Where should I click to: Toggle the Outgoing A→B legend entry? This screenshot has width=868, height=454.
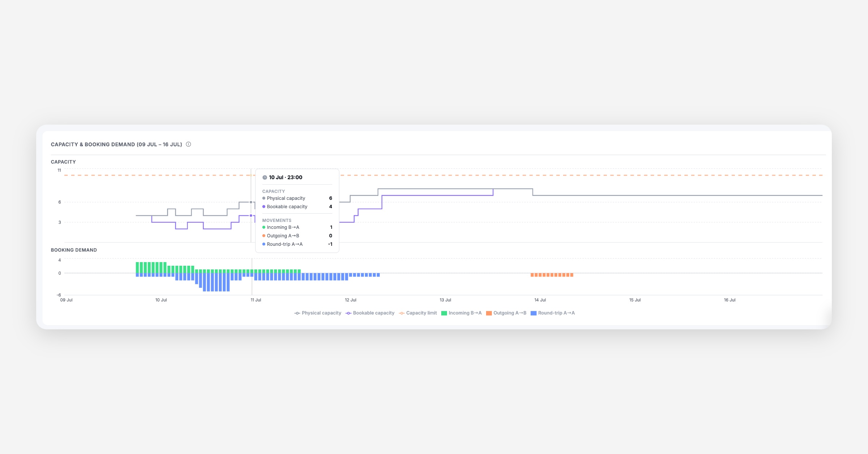506,313
